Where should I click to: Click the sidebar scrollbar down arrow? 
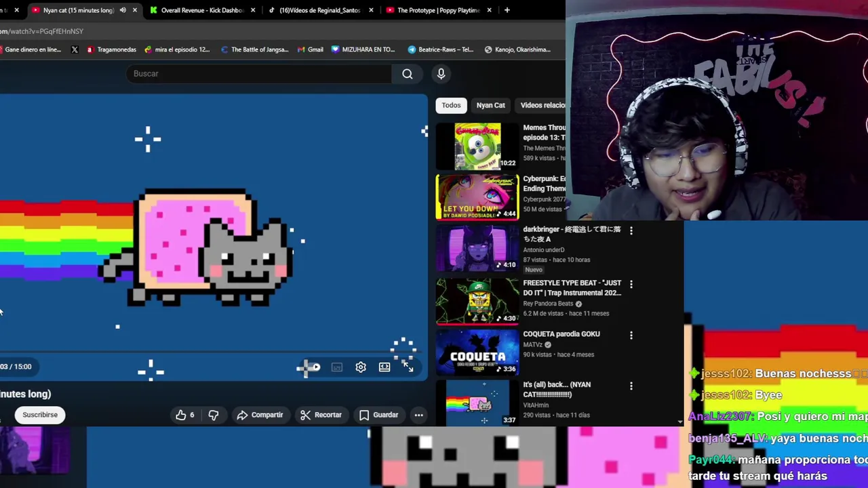point(680,422)
